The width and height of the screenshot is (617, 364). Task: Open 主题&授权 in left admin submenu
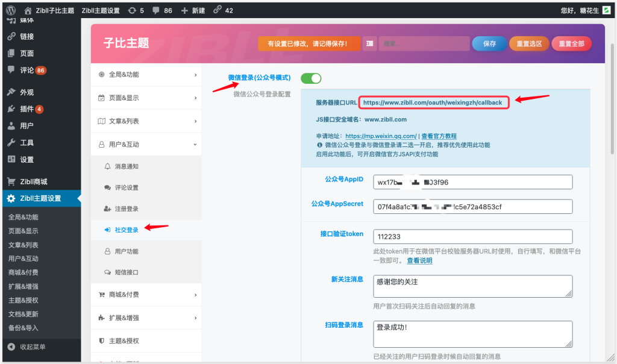pyautogui.click(x=23, y=300)
